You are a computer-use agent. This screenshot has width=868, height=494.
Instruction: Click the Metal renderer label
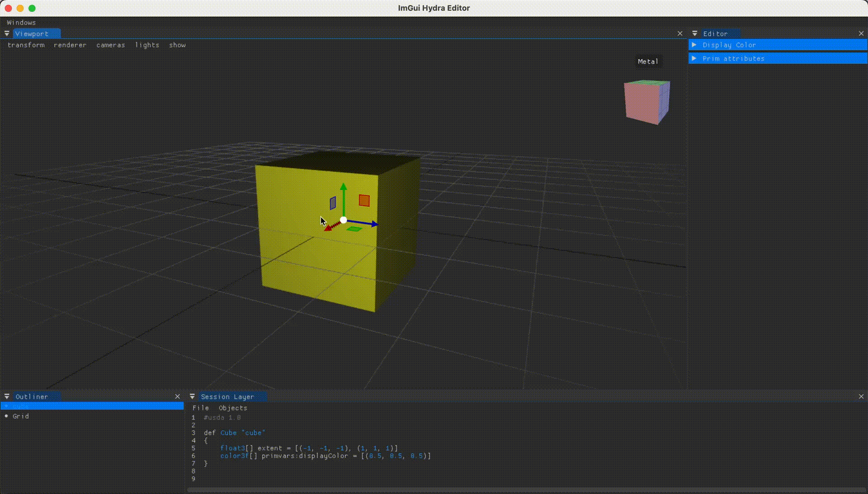[x=648, y=62]
